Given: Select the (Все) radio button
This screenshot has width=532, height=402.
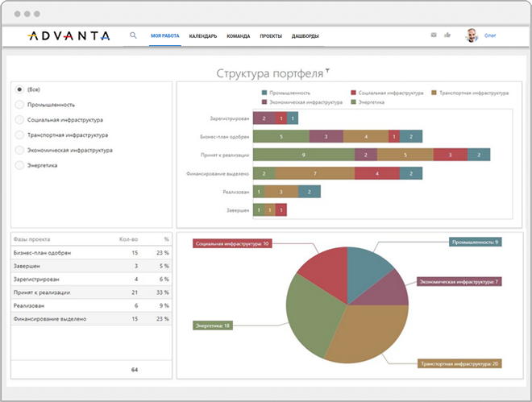Looking at the screenshot, I should point(20,89).
